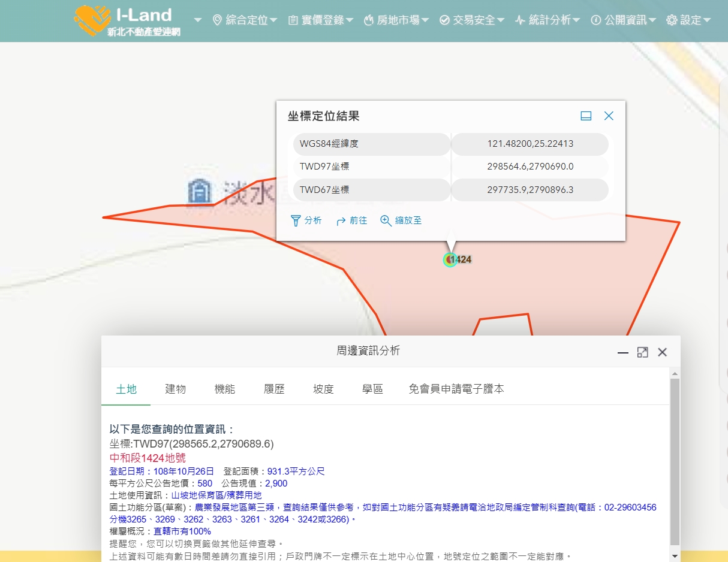Image resolution: width=728 pixels, height=562 pixels.
Task: Open the 實價登錄 dropdown menu
Action: pyautogui.click(x=321, y=20)
